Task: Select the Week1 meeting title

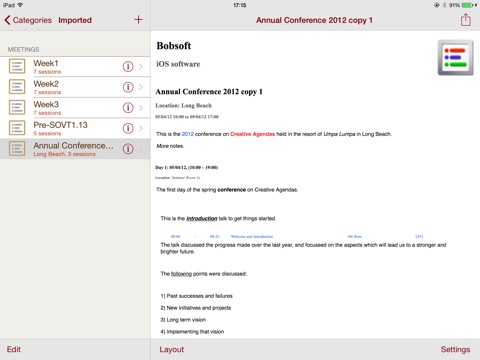Action: (x=46, y=63)
